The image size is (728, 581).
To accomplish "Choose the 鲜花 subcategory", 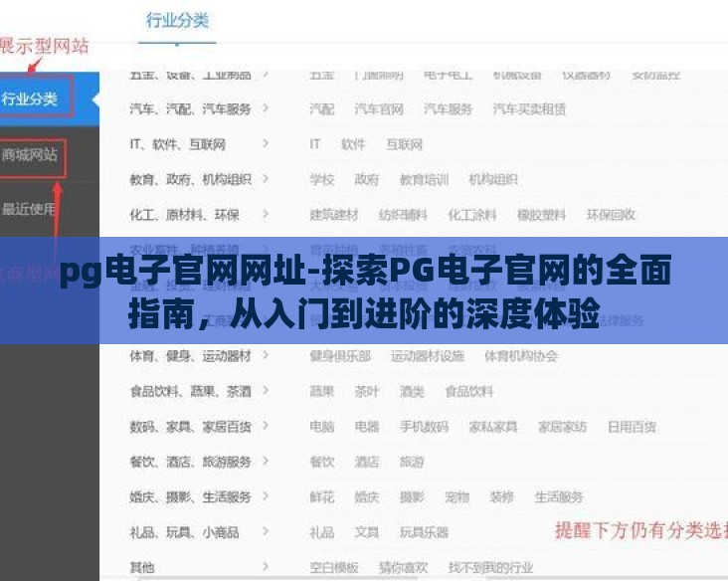I will (x=322, y=497).
